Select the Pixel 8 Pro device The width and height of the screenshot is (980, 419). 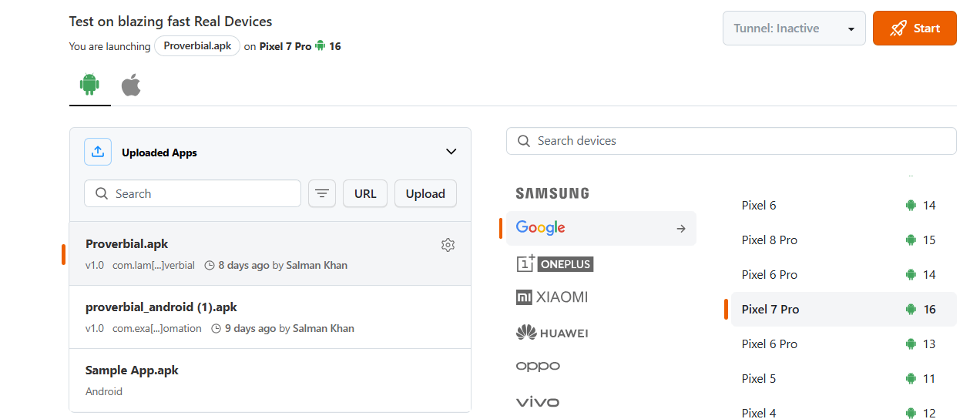(770, 240)
